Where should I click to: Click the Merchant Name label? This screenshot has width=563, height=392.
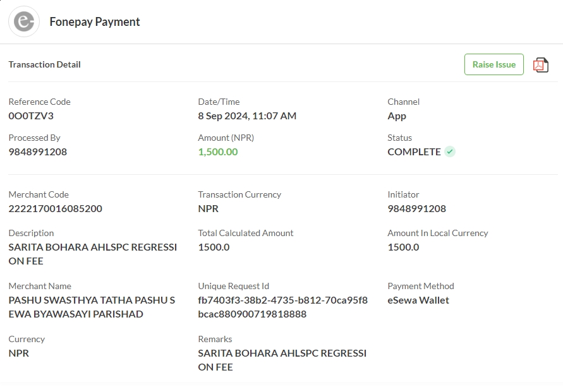40,286
